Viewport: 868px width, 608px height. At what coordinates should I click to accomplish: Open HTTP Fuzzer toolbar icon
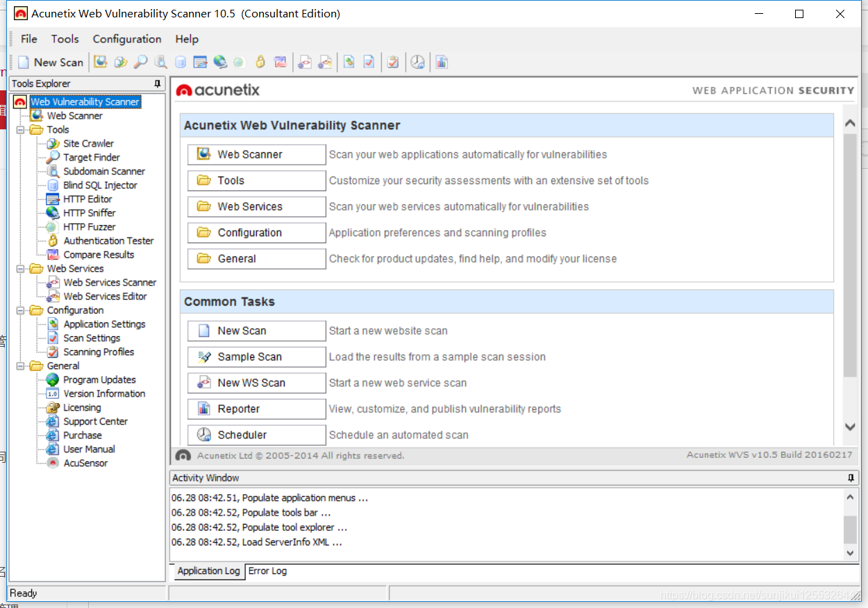pos(239,63)
